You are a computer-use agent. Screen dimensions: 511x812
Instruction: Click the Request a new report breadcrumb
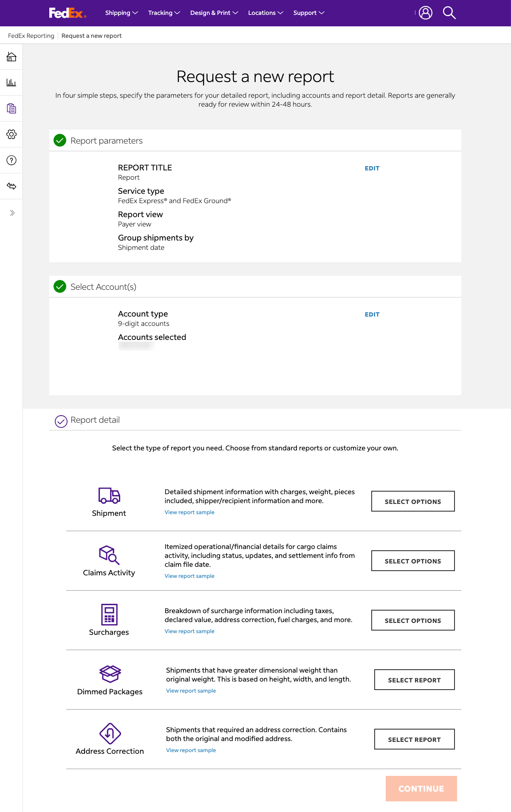coord(91,36)
